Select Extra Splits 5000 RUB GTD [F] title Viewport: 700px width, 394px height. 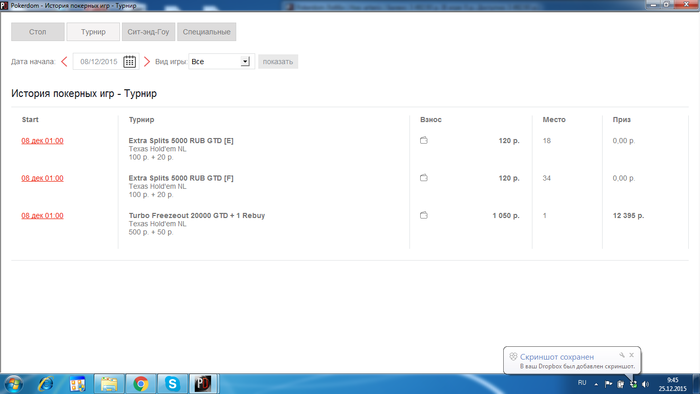(181, 178)
